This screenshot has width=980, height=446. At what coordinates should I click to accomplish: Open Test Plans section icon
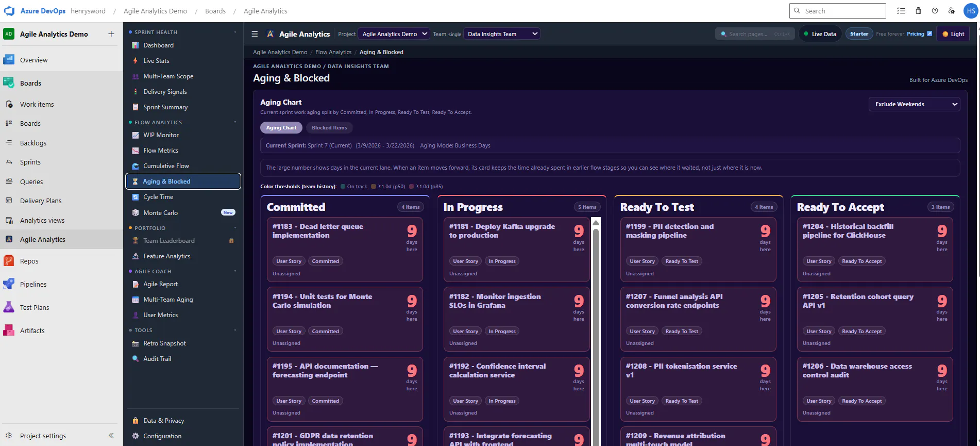click(x=9, y=307)
